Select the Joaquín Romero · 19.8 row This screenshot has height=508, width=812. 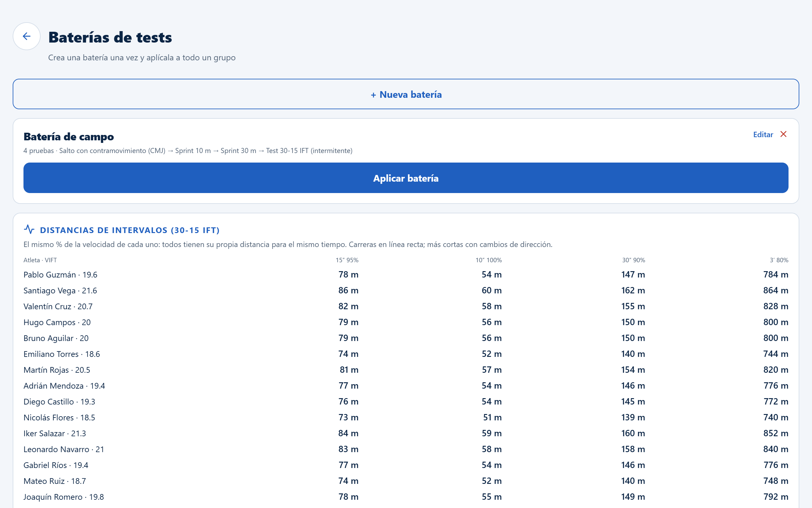point(406,497)
